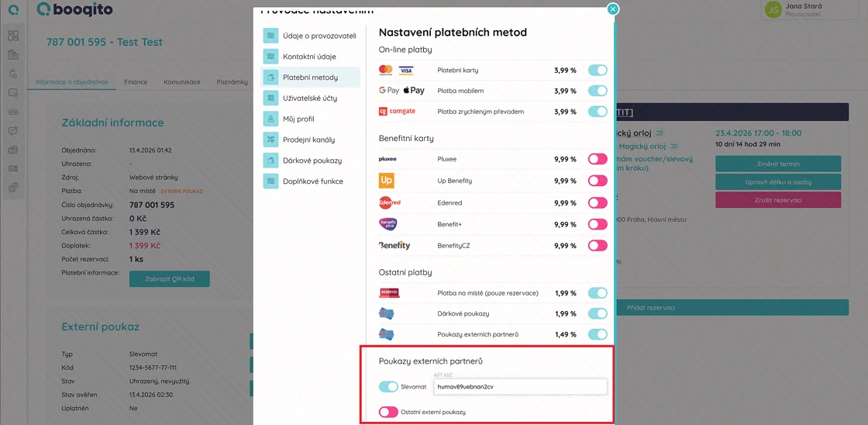The width and height of the screenshot is (868, 425).
Task: Turn on Ostatní externí poukazy toggle
Action: [x=388, y=412]
